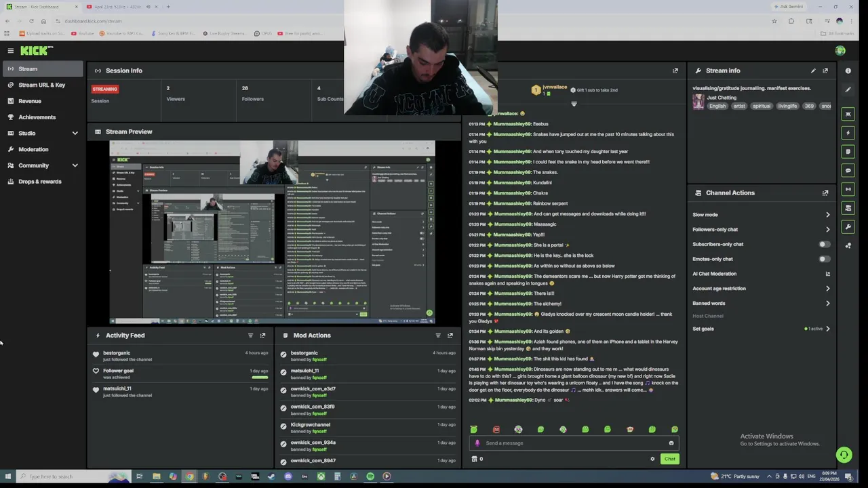Open the Stream sidebar page

click(42, 69)
